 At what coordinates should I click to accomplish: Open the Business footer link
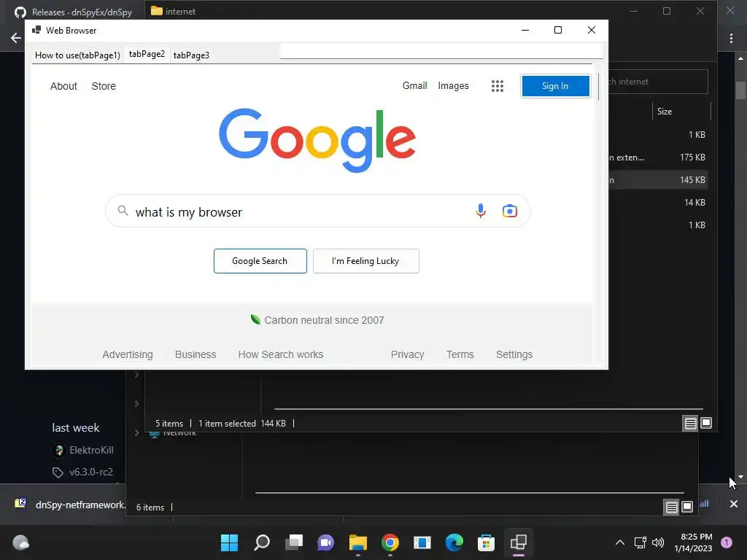(196, 354)
